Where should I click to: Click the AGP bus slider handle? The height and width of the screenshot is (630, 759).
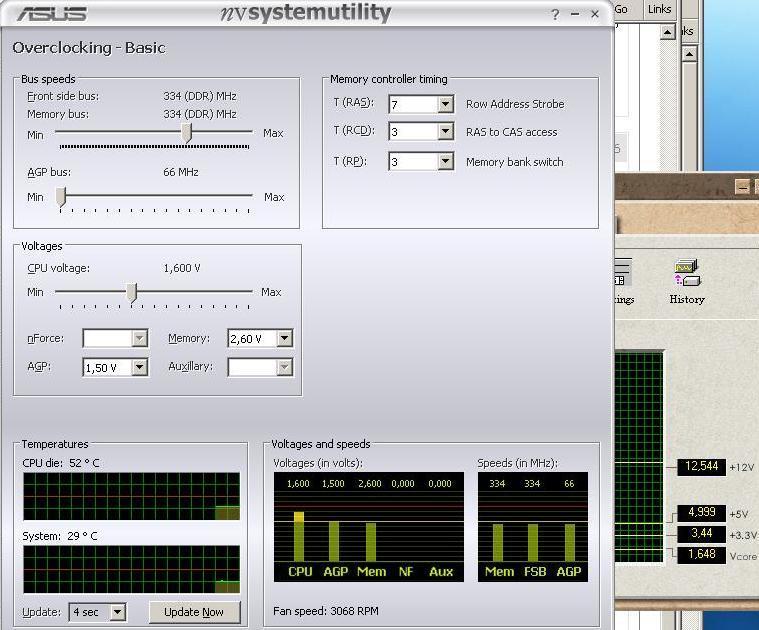(x=61, y=197)
